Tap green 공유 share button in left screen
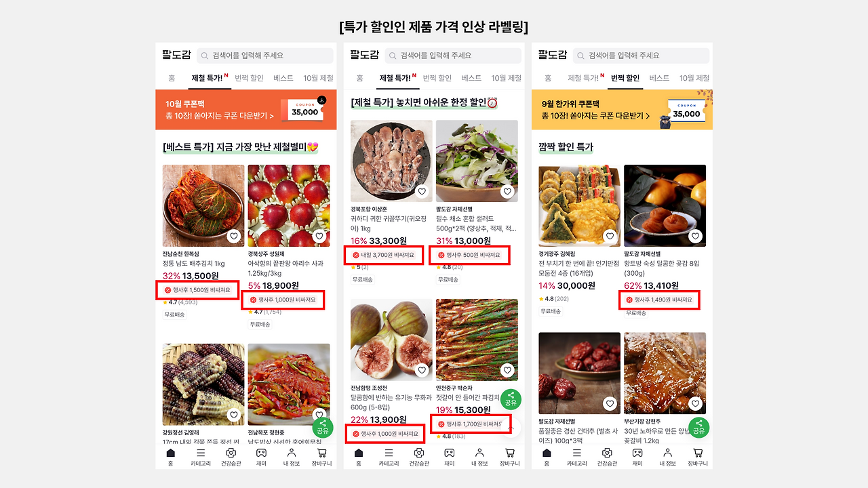This screenshot has height=488, width=868. (x=323, y=428)
